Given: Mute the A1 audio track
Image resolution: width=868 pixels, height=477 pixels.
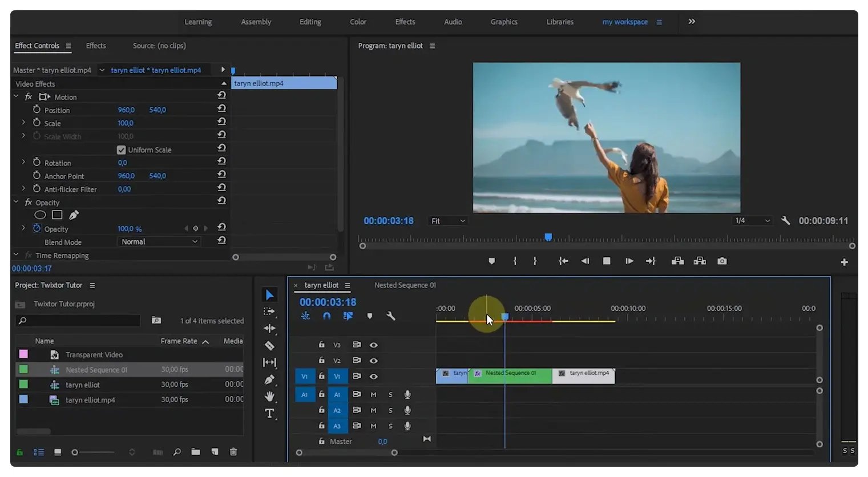Looking at the screenshot, I should [373, 394].
